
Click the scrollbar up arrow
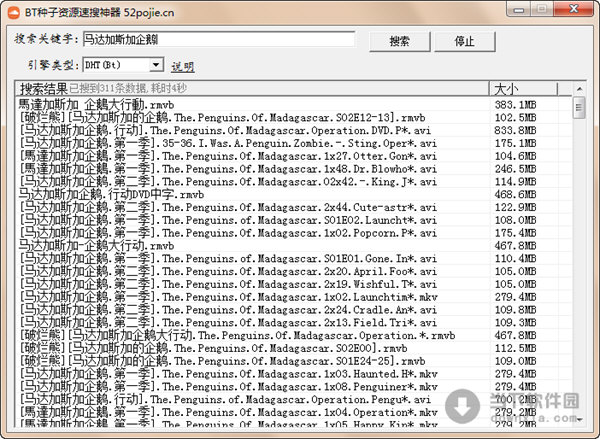[579, 89]
